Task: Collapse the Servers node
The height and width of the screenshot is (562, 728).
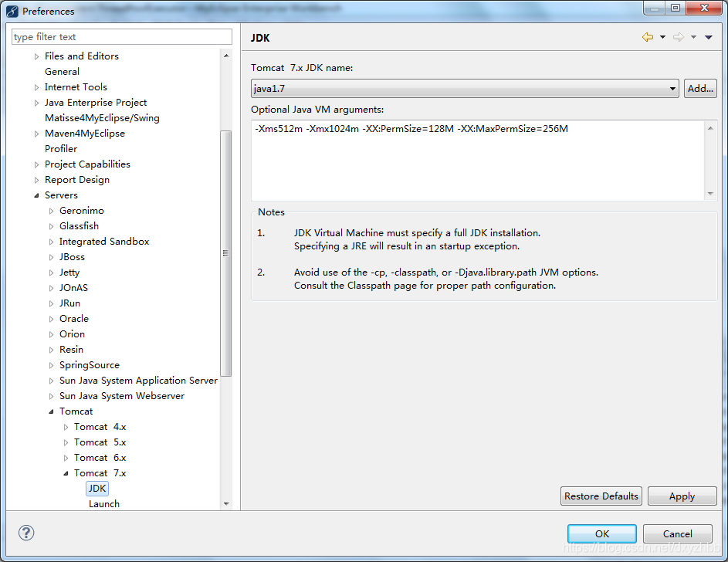Action: tap(37, 195)
